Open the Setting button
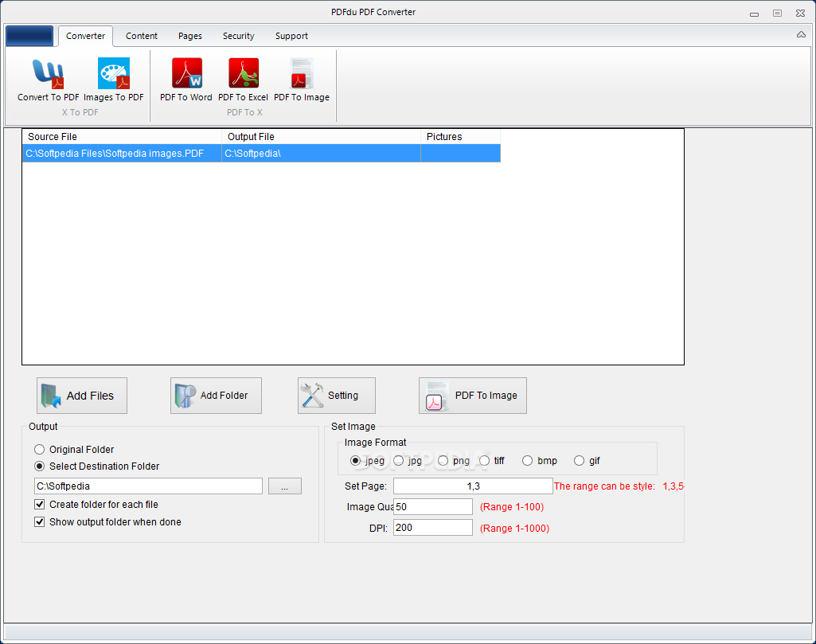816x644 pixels. pos(337,396)
